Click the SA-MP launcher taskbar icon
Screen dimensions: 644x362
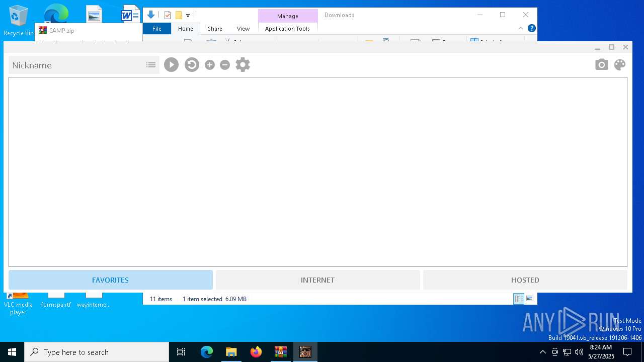point(305,352)
